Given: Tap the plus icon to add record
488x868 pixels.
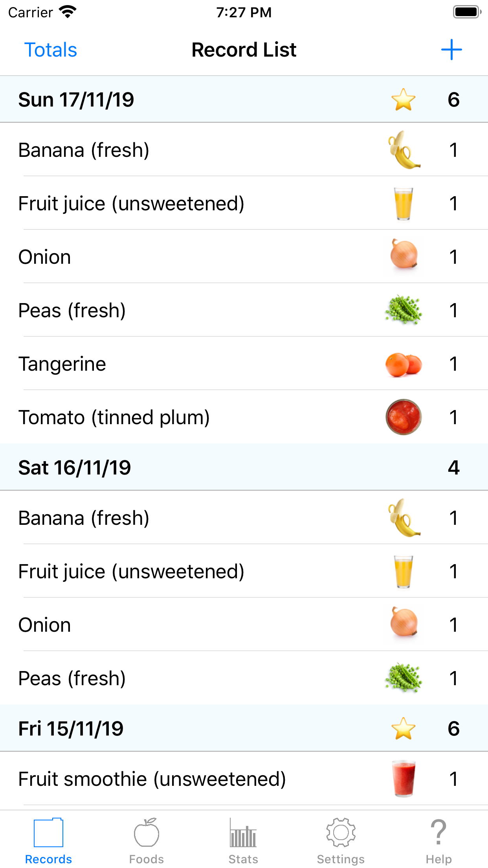Looking at the screenshot, I should (x=451, y=50).
